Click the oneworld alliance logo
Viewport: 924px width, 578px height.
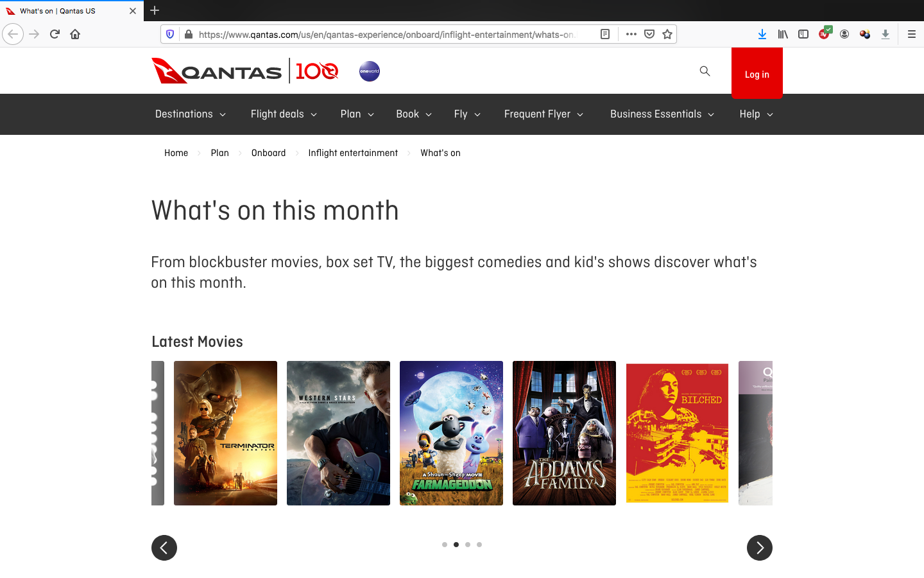pyautogui.click(x=370, y=71)
